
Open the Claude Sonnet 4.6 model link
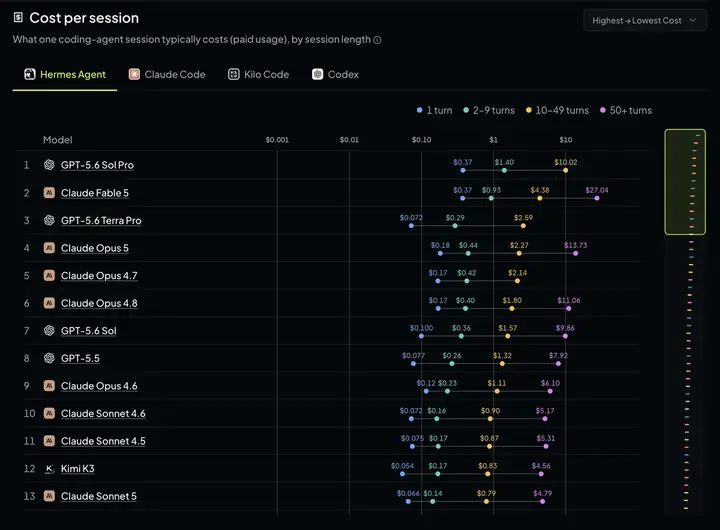click(x=103, y=413)
